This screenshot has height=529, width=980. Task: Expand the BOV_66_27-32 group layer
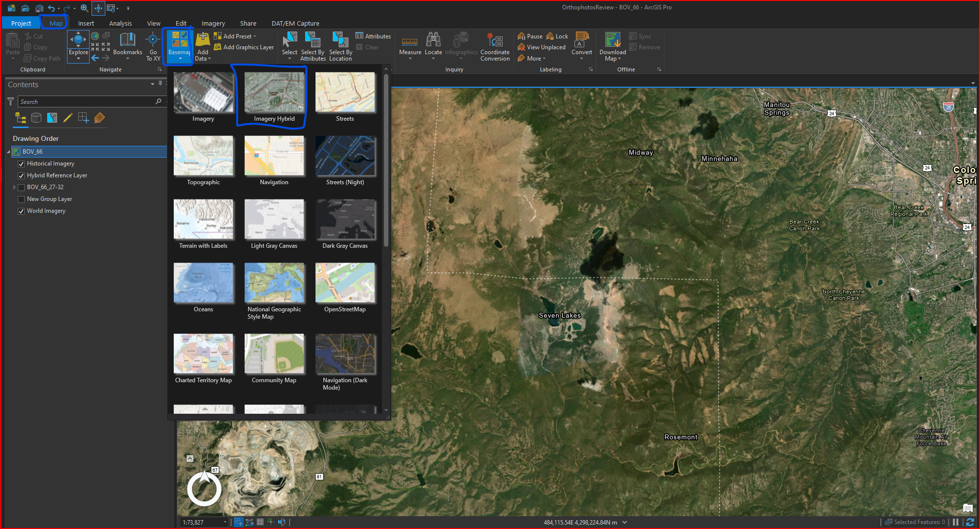tap(14, 187)
